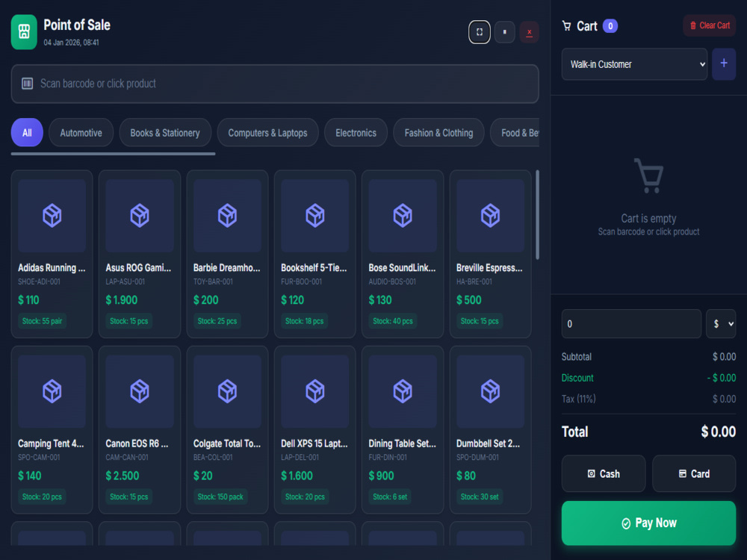Viewport: 747px width, 560px height.
Task: Click the SKU LAP-ASU-001
Action: (125, 281)
